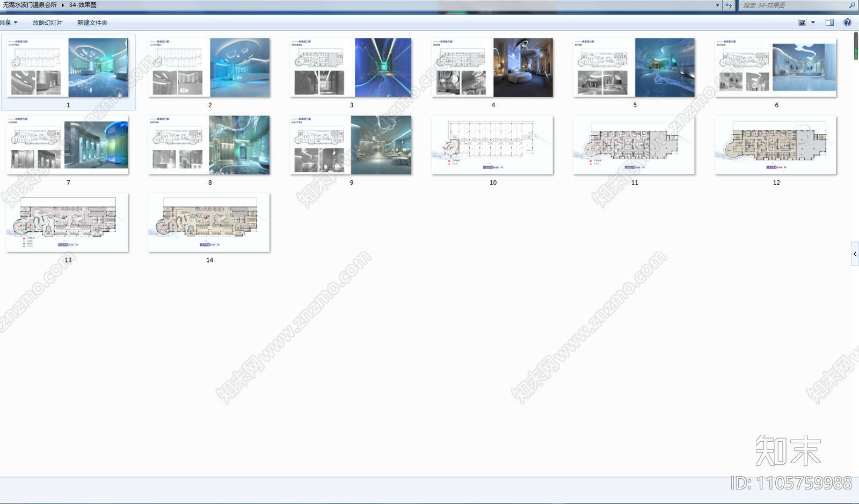Open the change view icon
The width and height of the screenshot is (859, 504).
click(x=802, y=23)
